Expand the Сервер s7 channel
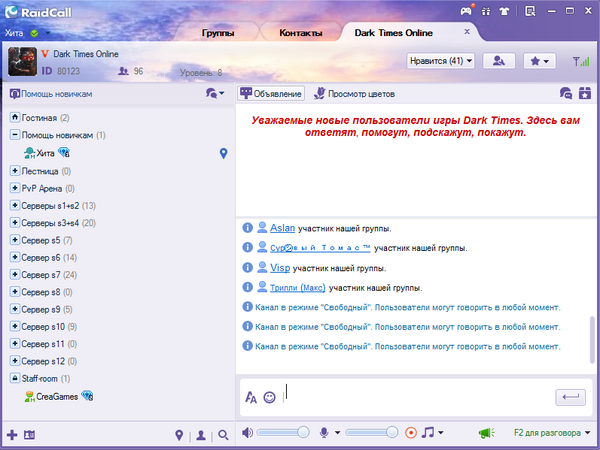This screenshot has height=450, width=600. pos(15,274)
